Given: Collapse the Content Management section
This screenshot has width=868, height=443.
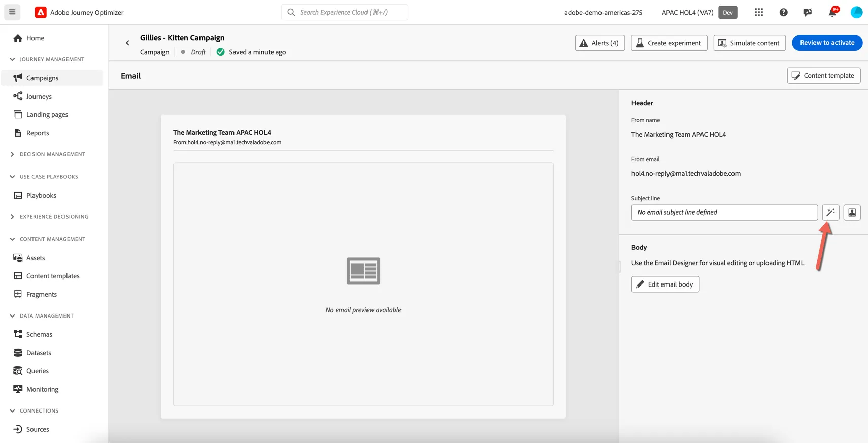Looking at the screenshot, I should click(47, 239).
